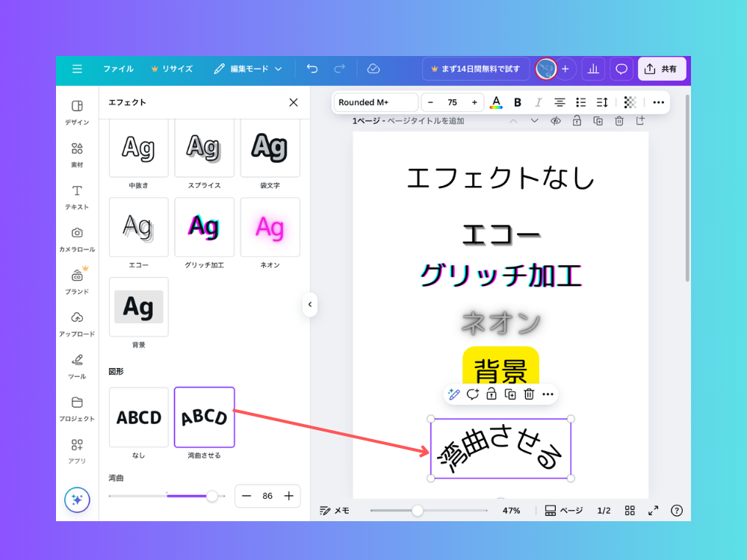Image resolution: width=747 pixels, height=560 pixels.
Task: Open the Rounded M+ font dropdown
Action: click(375, 102)
